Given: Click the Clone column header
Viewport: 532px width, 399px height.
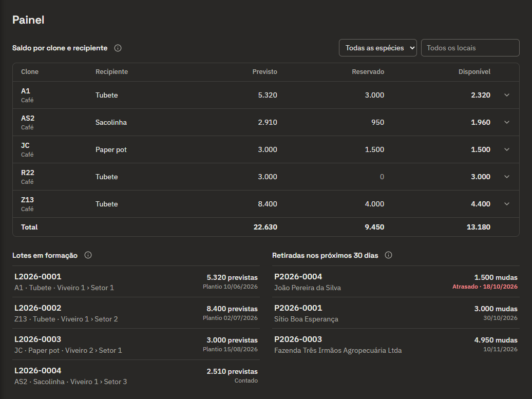Looking at the screenshot, I should pyautogui.click(x=30, y=71).
